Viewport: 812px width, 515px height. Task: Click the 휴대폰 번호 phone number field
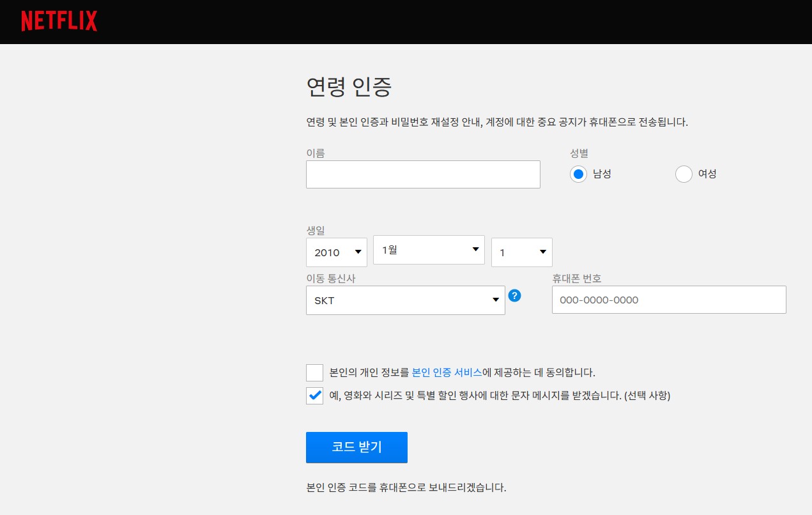(x=668, y=300)
